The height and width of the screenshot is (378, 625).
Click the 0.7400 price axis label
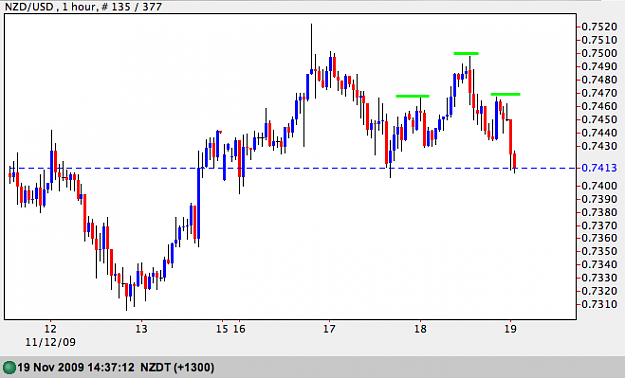599,185
